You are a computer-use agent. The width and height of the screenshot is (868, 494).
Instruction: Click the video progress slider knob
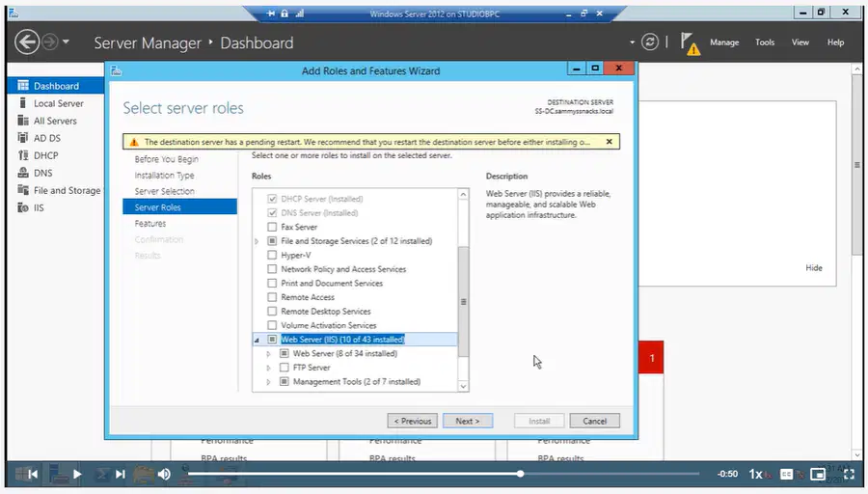tap(520, 474)
